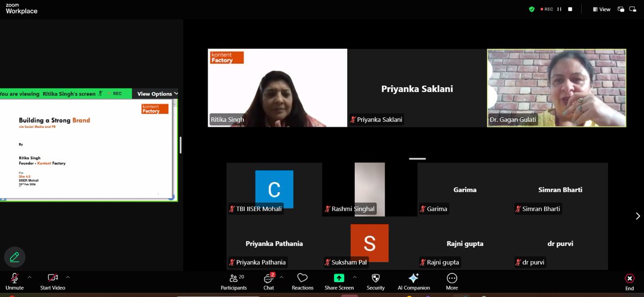This screenshot has width=644, height=297.
Task: Select Priyanka Saklani's video tile
Action: point(417,88)
